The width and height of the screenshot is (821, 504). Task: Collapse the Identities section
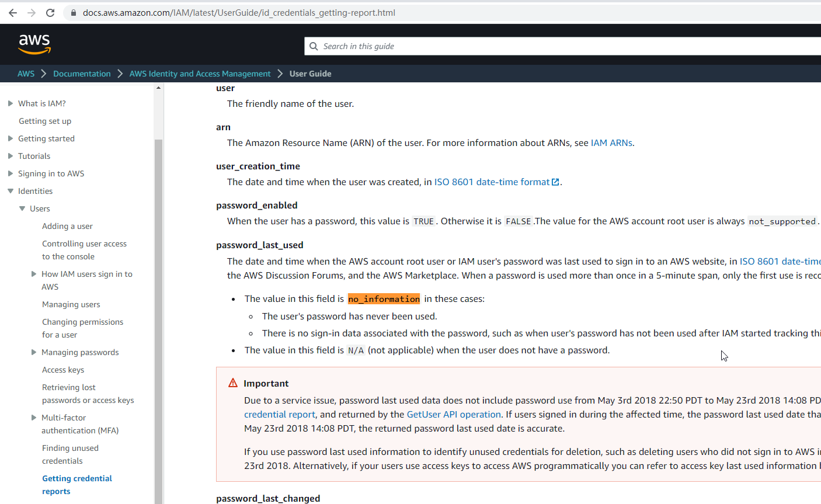pos(11,191)
